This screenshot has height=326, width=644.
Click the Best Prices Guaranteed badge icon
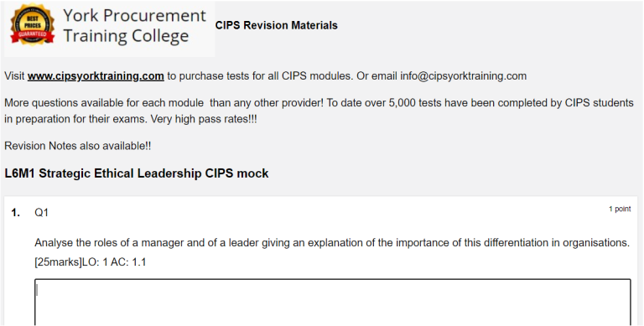coord(32,24)
